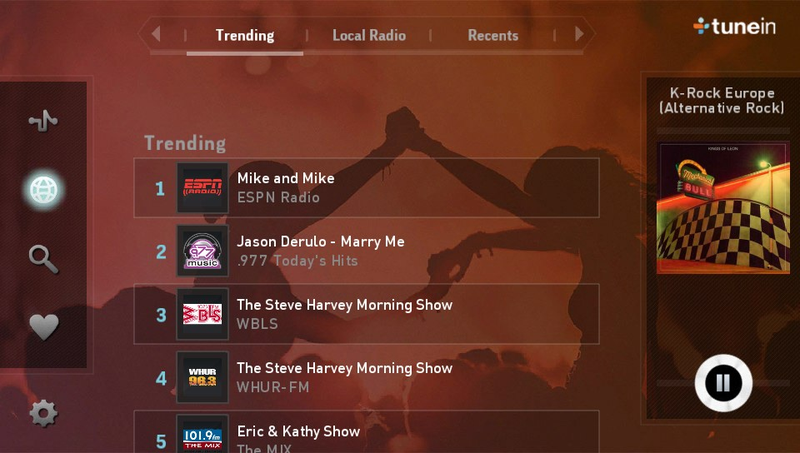This screenshot has width=800, height=453.
Task: Open favorites with the heart icon
Action: coord(44,326)
